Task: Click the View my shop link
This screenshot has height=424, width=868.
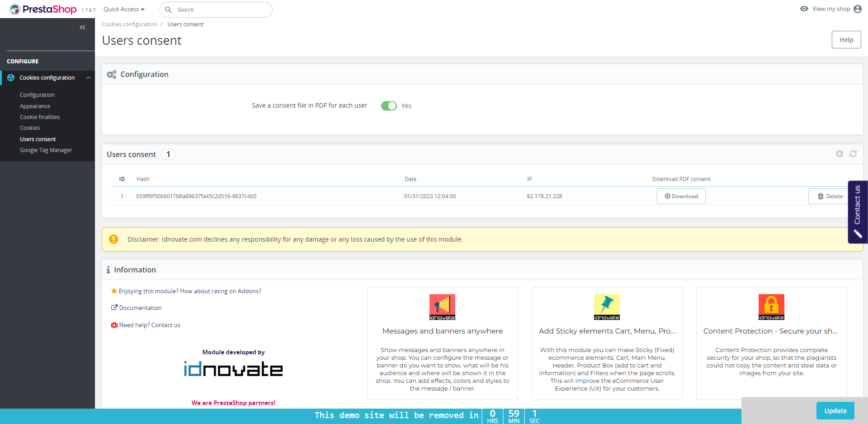Action: point(831,9)
